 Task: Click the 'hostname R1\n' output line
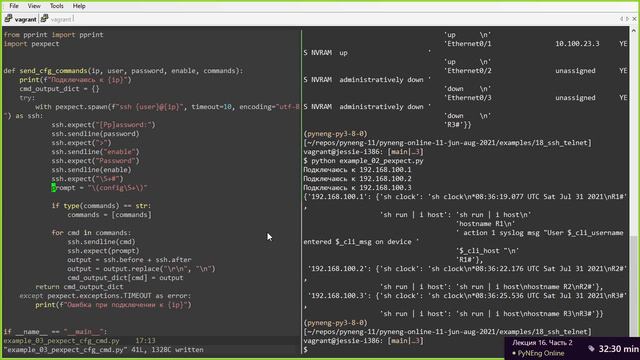tap(486, 224)
